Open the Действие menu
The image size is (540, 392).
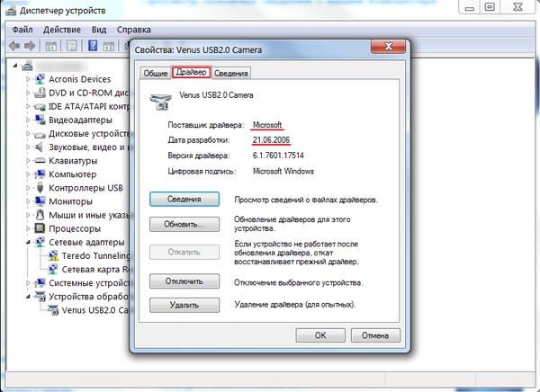click(62, 30)
